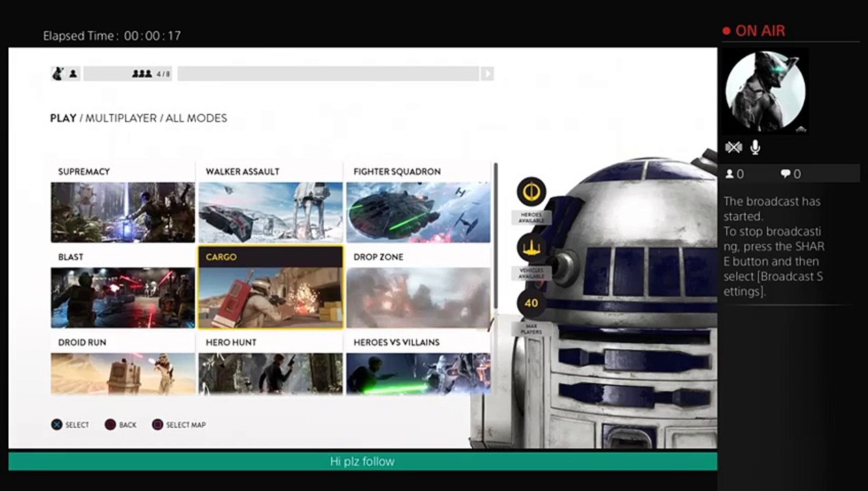This screenshot has height=491, width=868.
Task: Click the square button SELECT MAP prompt
Action: click(179, 425)
